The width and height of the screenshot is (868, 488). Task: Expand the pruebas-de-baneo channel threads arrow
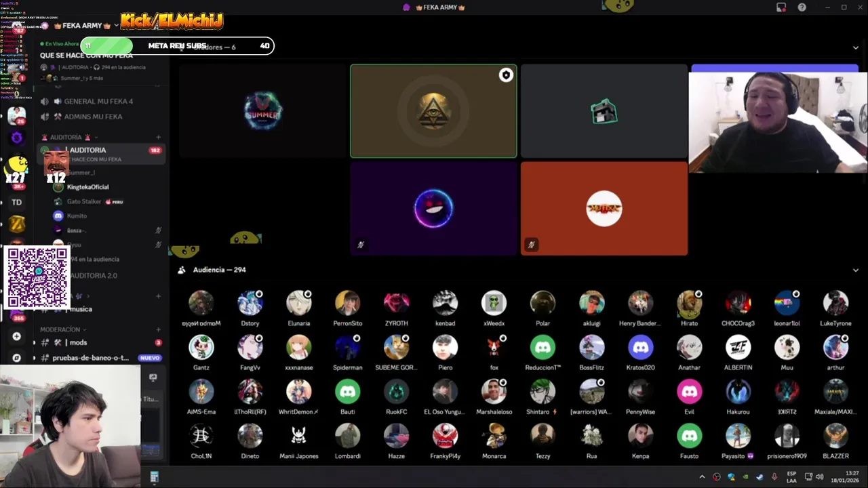[35, 358]
